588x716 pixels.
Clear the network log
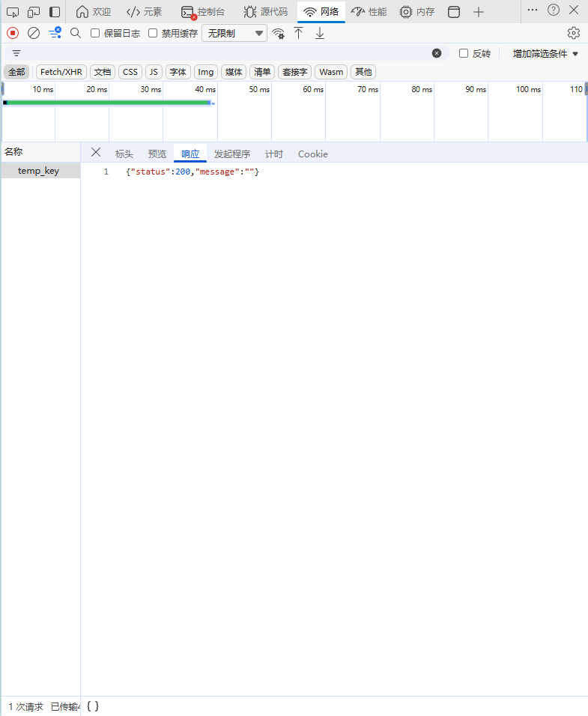point(34,33)
